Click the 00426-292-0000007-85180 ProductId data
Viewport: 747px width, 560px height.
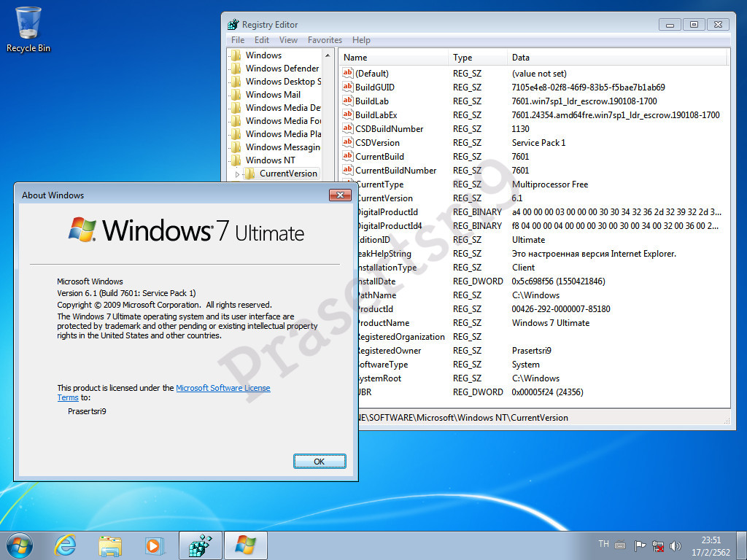(x=561, y=309)
